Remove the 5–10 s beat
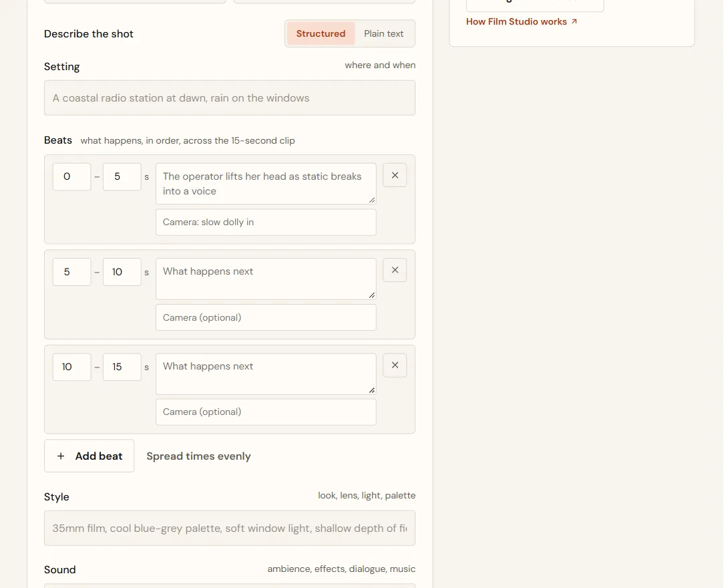This screenshot has width=724, height=588. [x=395, y=270]
